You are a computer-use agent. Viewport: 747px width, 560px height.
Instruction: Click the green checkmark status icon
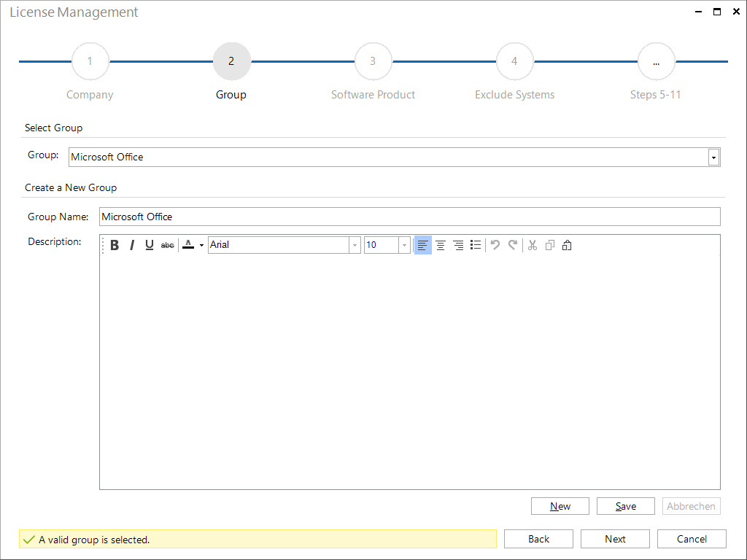point(29,540)
